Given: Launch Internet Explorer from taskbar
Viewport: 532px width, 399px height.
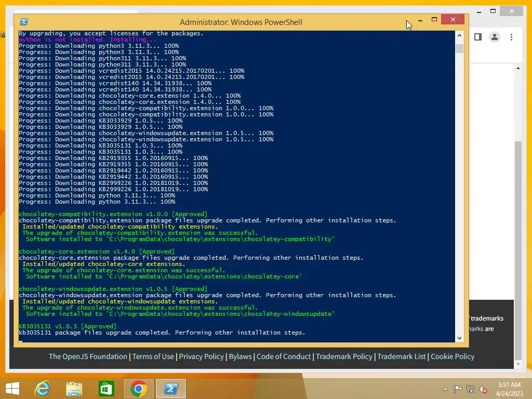Looking at the screenshot, I should 43,389.
